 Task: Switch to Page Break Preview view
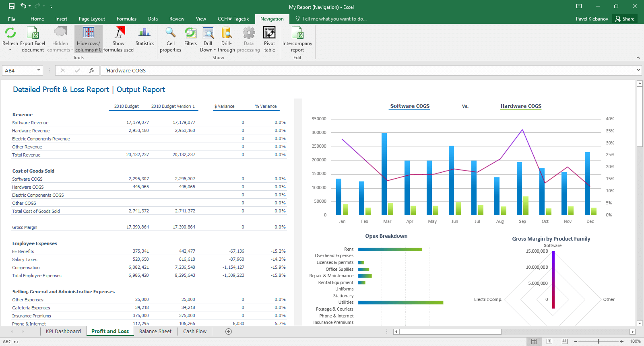point(565,342)
